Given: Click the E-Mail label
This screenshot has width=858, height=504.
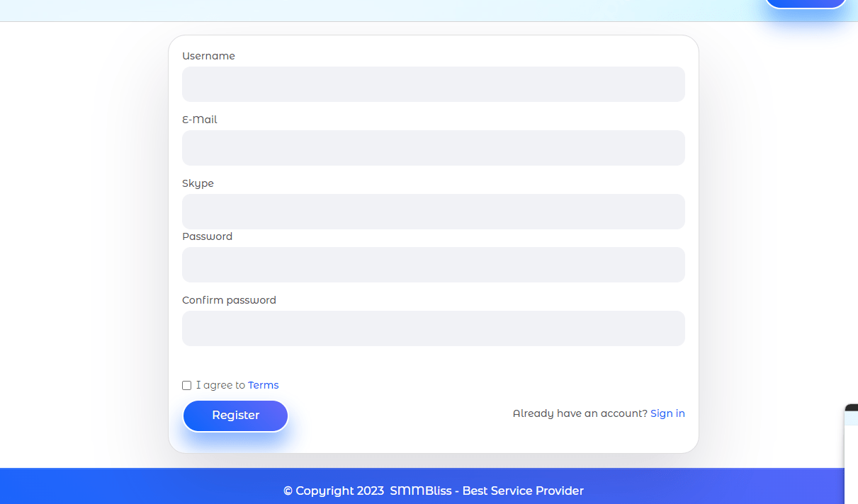Looking at the screenshot, I should coord(200,120).
